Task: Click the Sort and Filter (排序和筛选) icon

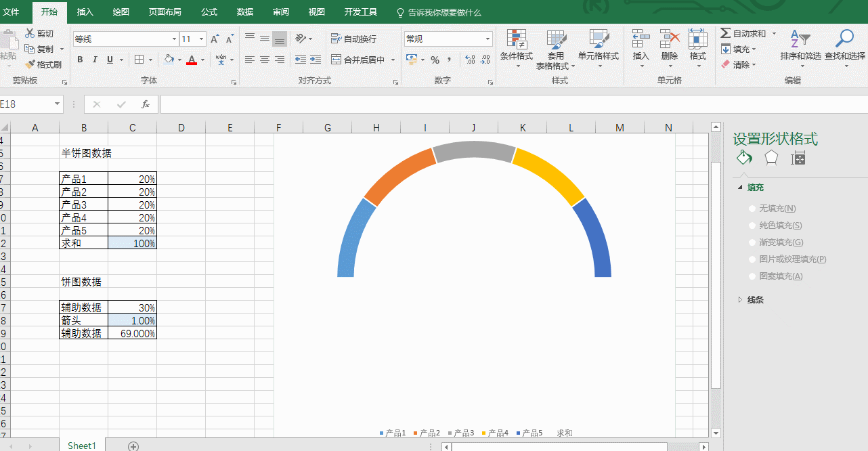Action: pyautogui.click(x=800, y=46)
